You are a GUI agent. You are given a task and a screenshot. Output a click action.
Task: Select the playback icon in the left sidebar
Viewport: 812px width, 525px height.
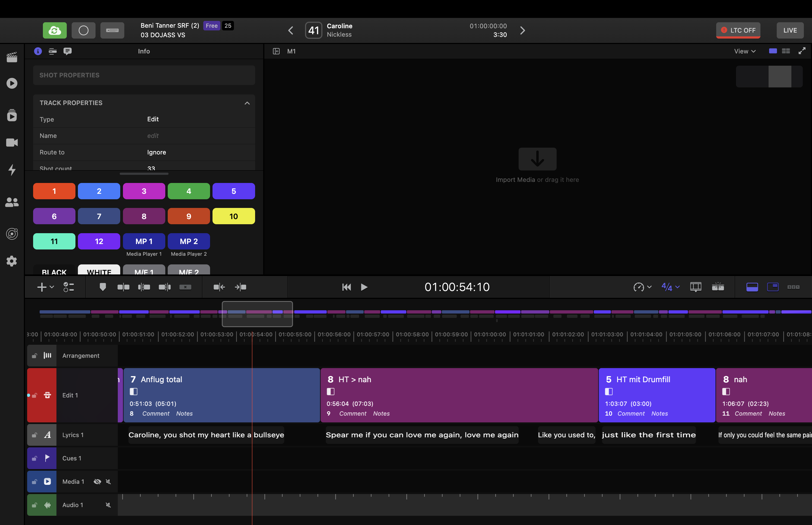point(12,83)
